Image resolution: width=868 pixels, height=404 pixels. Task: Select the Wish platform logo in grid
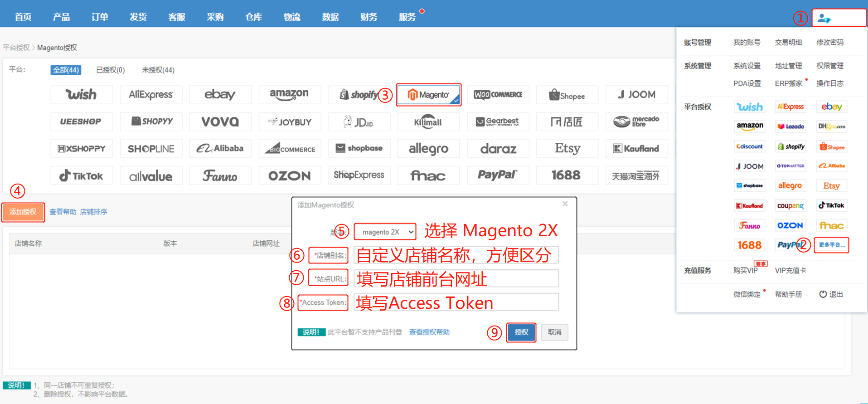click(x=82, y=94)
